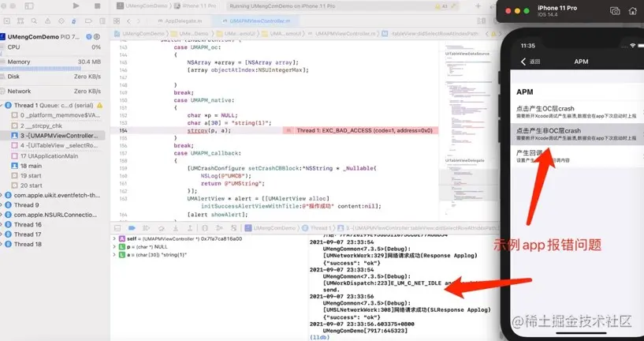
Task: Expand com.apple.NSURLConnection thread
Action: point(2,215)
